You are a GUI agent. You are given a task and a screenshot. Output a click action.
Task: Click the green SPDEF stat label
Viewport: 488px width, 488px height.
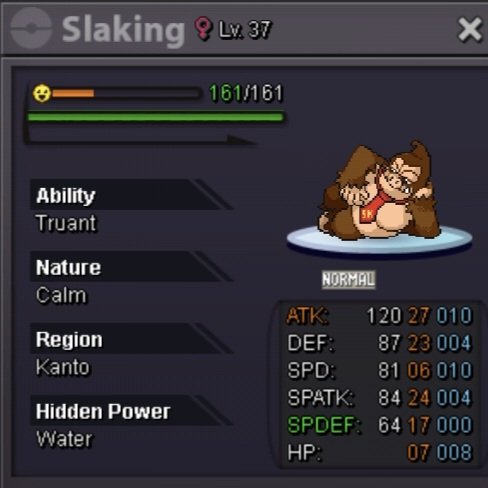(x=324, y=425)
